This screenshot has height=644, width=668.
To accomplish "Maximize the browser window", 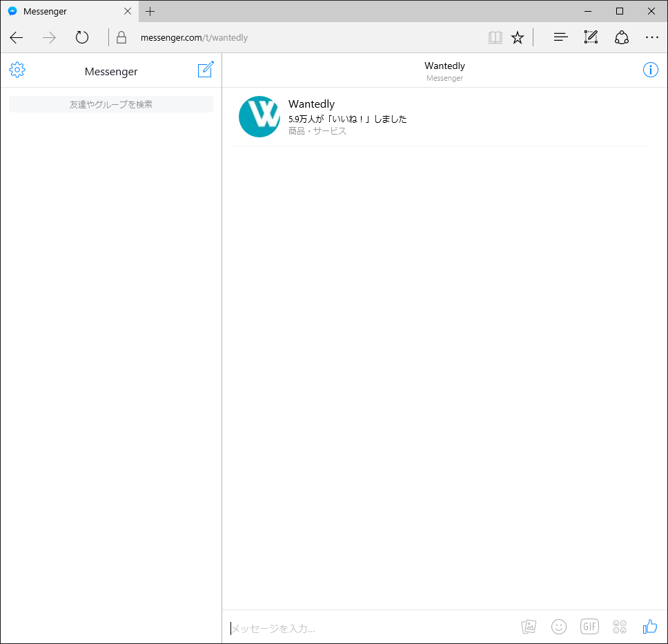I will pyautogui.click(x=620, y=12).
